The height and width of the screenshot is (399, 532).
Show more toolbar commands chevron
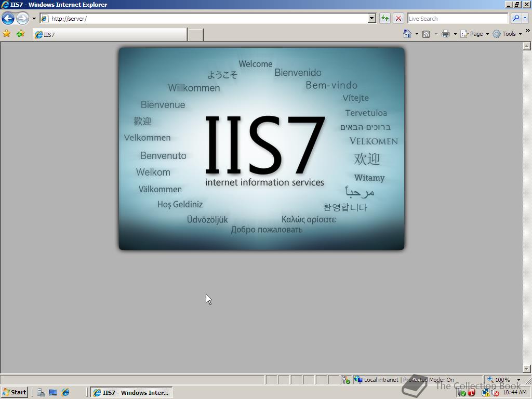(528, 31)
